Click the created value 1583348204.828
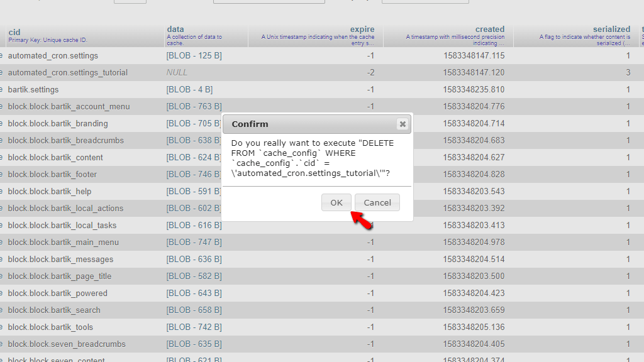This screenshot has width=644, height=362. [474, 175]
